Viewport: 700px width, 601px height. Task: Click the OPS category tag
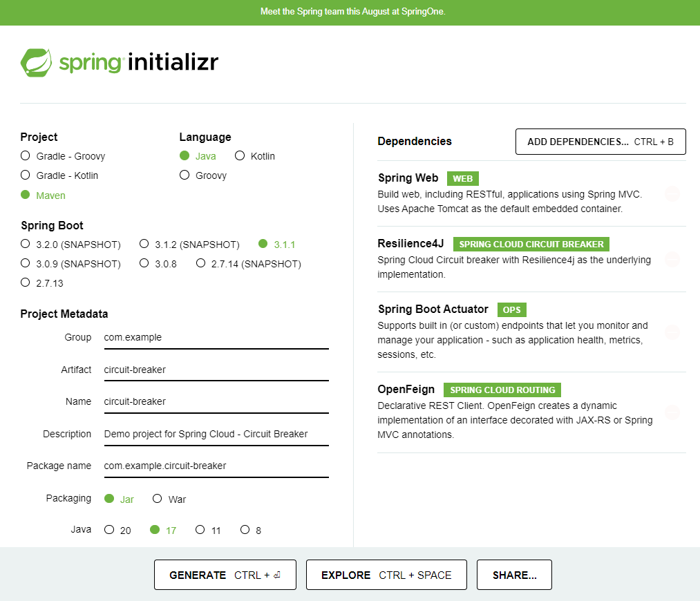(511, 309)
